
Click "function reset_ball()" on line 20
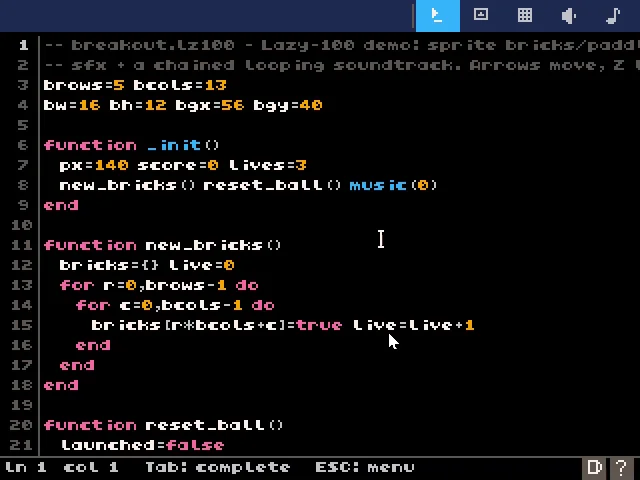(x=163, y=425)
